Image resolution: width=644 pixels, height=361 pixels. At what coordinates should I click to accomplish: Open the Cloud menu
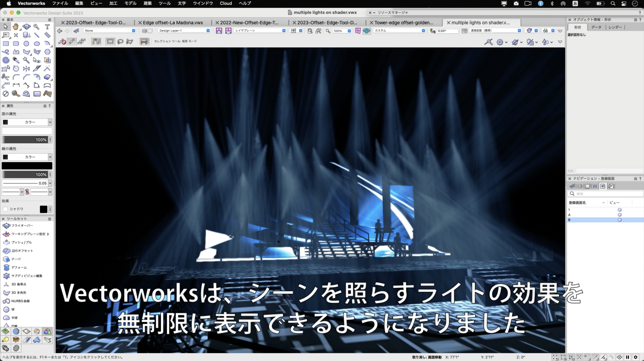tap(226, 3)
